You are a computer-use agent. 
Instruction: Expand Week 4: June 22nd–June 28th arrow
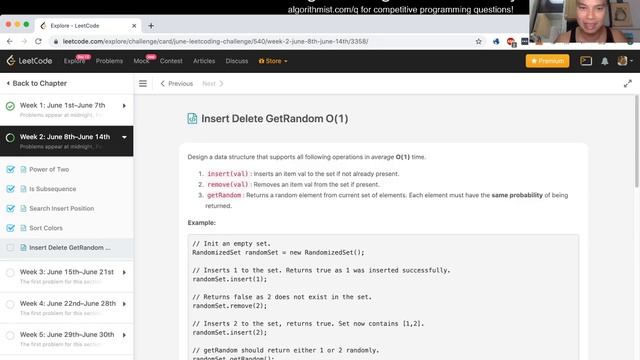[x=124, y=304]
